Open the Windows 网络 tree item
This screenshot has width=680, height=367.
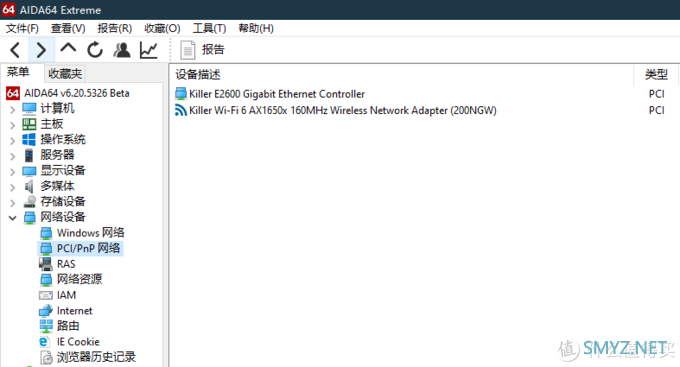point(91,233)
